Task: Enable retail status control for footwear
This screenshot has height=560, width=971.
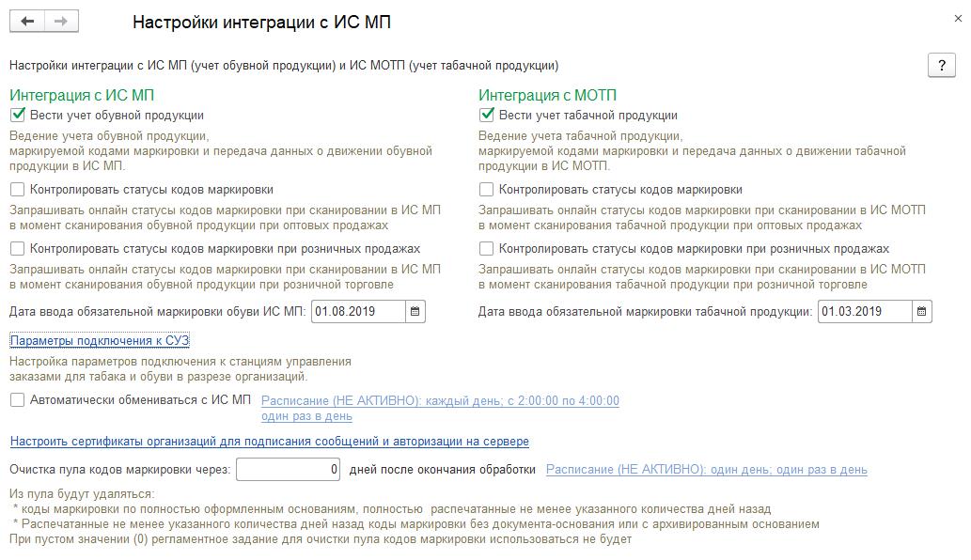Action: (x=18, y=249)
